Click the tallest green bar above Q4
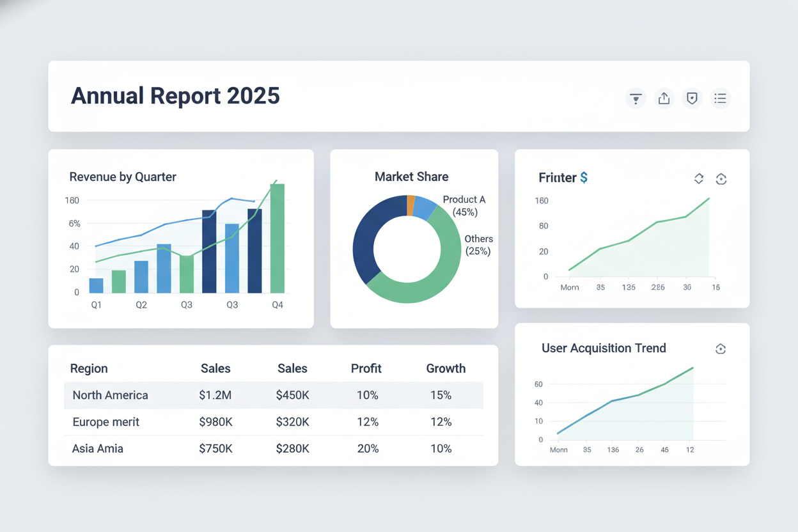This screenshot has width=798, height=532. pos(277,239)
